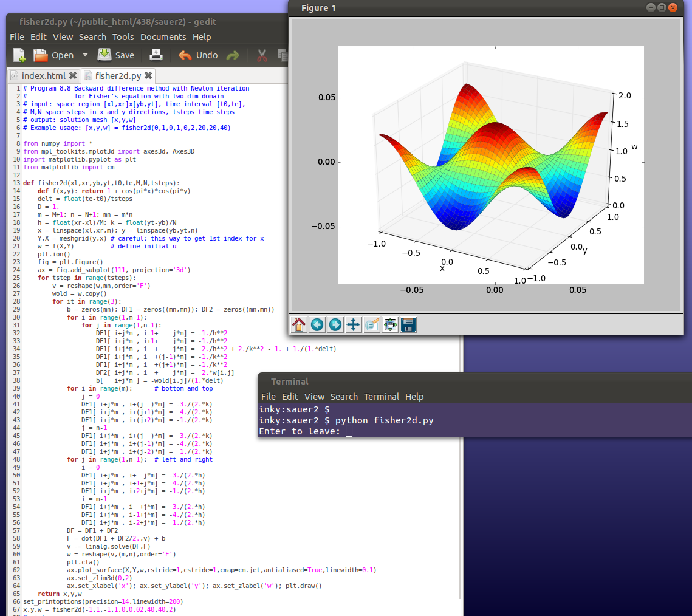Click the Terminal window title bar
This screenshot has width=692, height=616.
coord(474,382)
